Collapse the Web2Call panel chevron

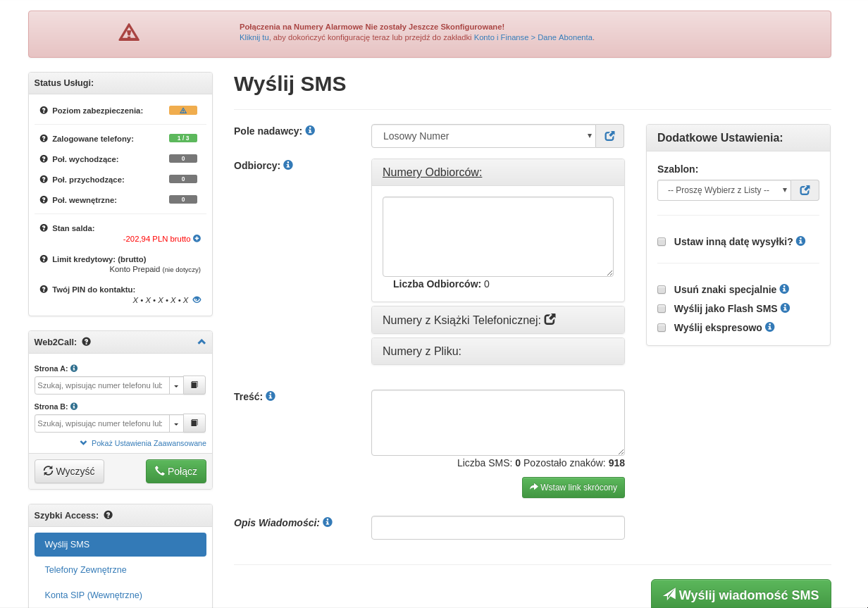[201, 342]
